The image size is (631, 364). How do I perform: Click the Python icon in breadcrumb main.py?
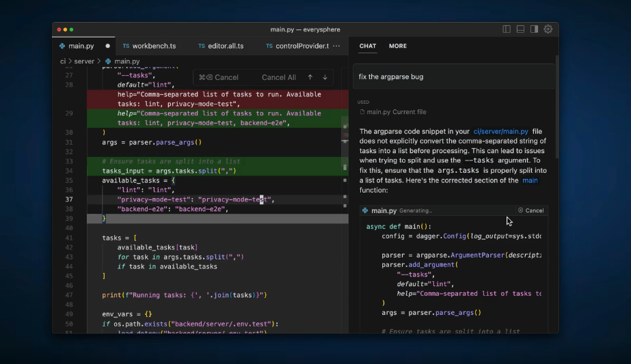pyautogui.click(x=109, y=61)
